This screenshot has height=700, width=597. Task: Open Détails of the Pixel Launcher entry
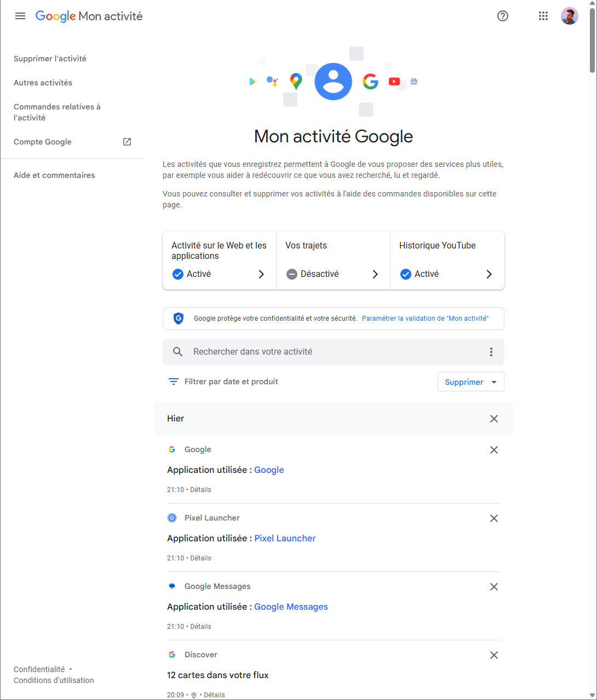tap(200, 558)
